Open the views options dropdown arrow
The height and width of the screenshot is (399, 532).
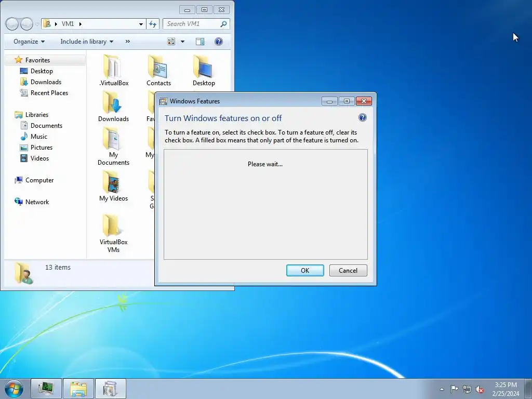tap(182, 42)
